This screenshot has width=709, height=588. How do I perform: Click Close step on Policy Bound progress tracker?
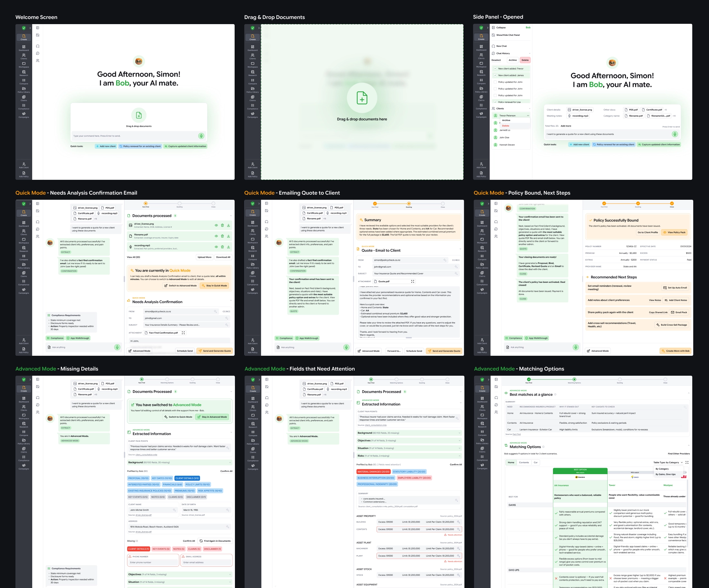point(672,204)
